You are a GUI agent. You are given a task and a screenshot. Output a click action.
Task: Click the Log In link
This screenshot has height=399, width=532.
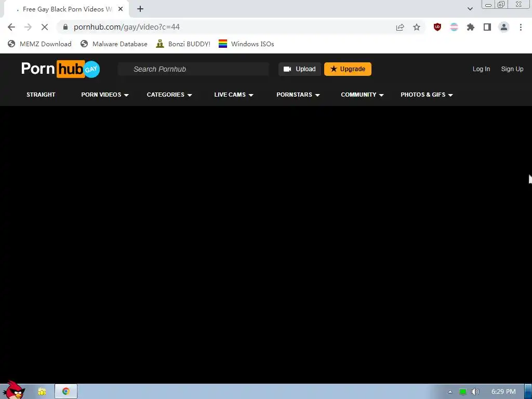tap(481, 69)
